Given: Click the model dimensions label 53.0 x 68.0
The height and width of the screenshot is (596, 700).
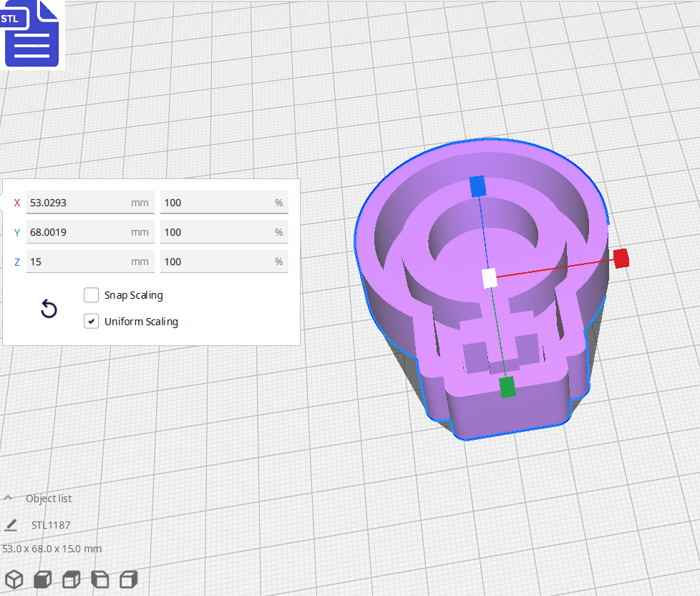Looking at the screenshot, I should (52, 548).
